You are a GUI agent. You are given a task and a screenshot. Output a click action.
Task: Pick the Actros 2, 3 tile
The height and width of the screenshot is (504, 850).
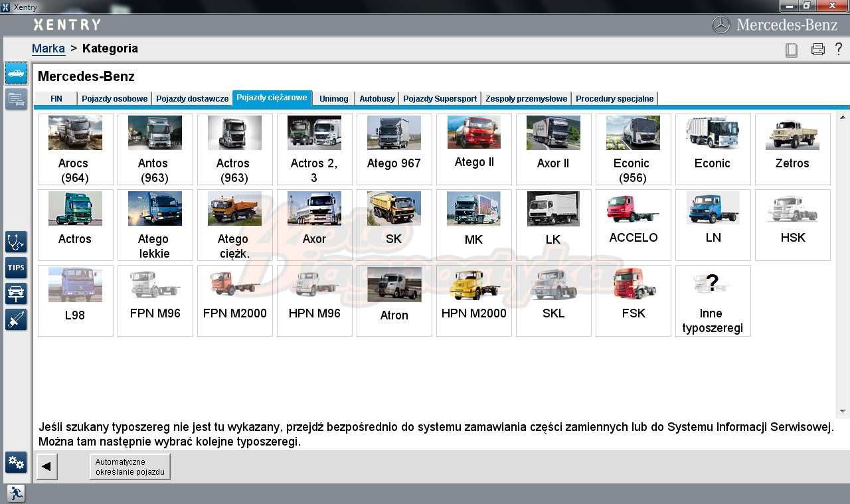click(x=315, y=149)
